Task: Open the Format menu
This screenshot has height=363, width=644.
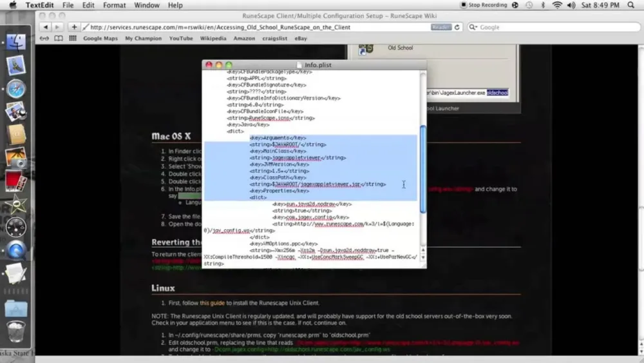Action: coord(114,5)
